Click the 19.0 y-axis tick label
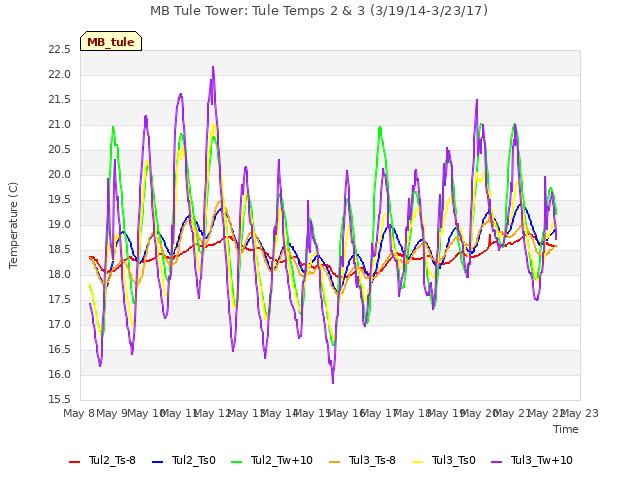640x480 pixels. tap(60, 224)
